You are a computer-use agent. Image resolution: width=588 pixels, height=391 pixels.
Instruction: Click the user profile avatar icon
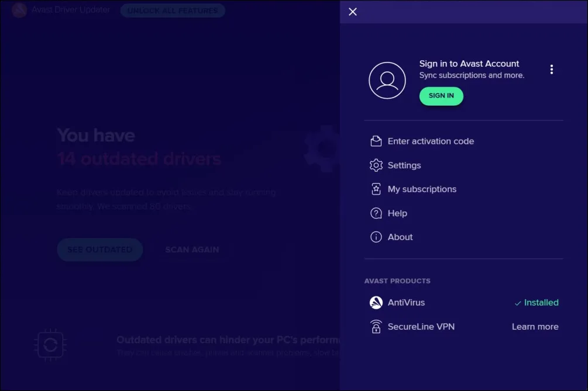[387, 81]
